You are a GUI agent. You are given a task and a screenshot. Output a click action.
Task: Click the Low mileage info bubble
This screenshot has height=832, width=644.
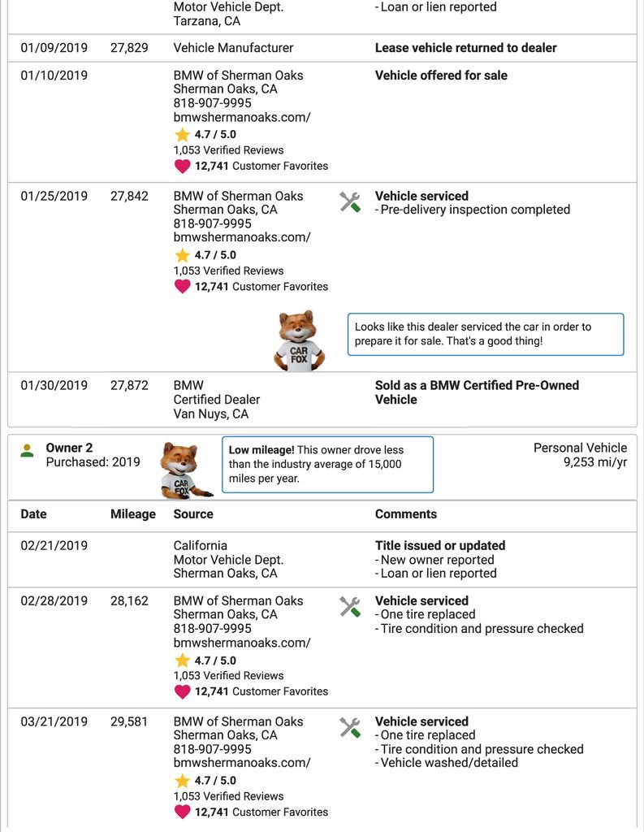pos(326,464)
